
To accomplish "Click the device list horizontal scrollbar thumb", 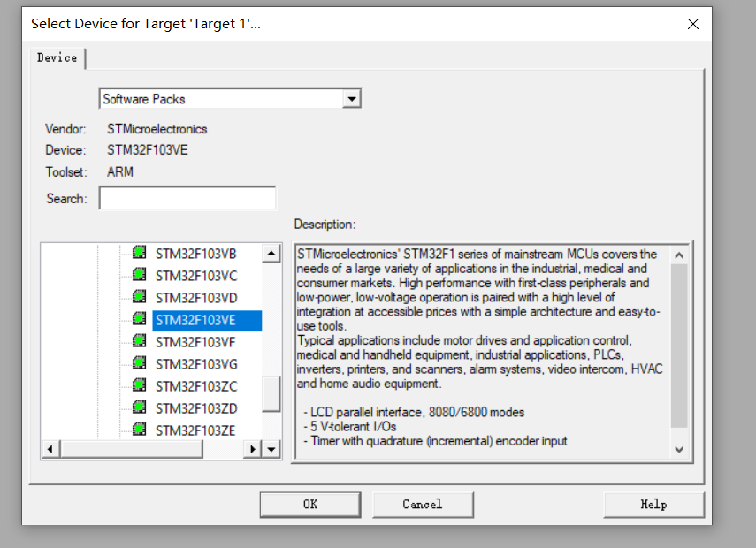I will pos(132,449).
